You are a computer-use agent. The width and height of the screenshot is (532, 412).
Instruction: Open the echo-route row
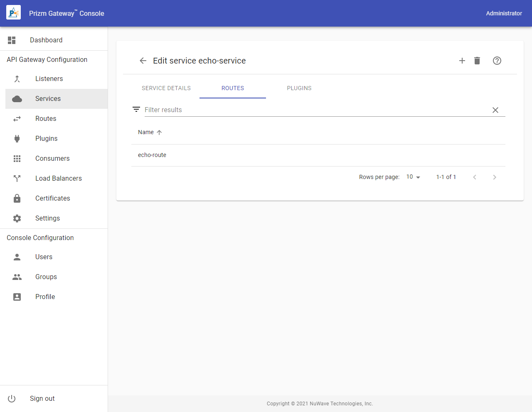pyautogui.click(x=152, y=155)
